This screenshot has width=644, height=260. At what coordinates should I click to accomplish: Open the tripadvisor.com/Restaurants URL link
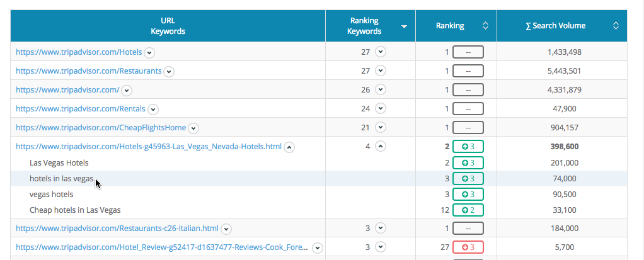89,71
